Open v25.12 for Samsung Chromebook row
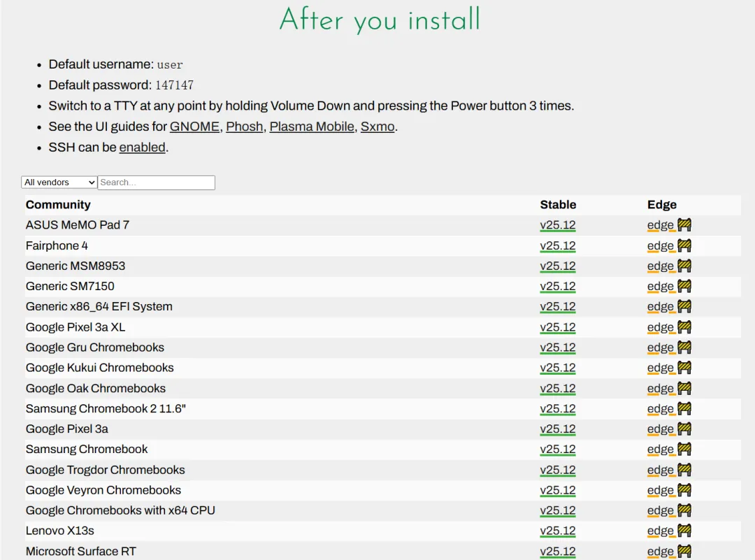 [558, 450]
